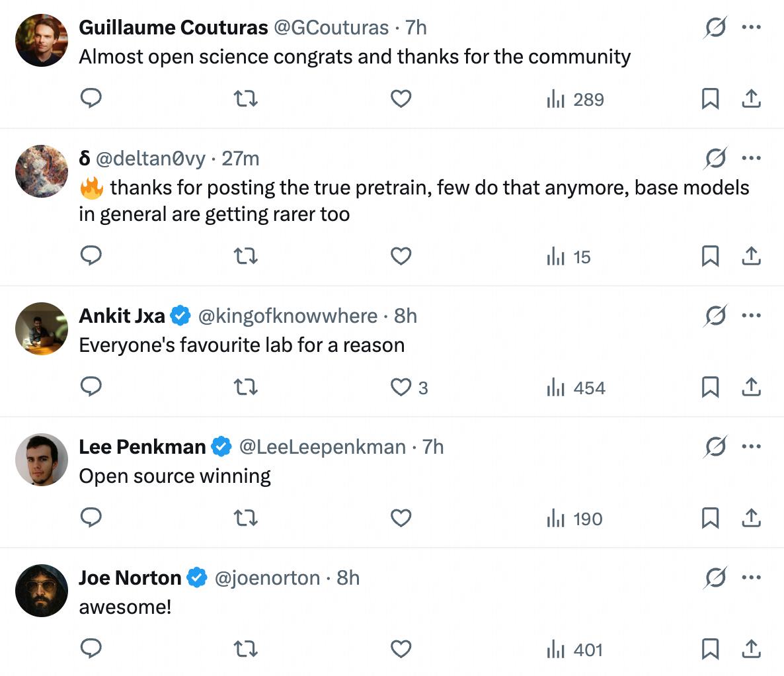Bookmark the deltan0vy tweet

[710, 257]
